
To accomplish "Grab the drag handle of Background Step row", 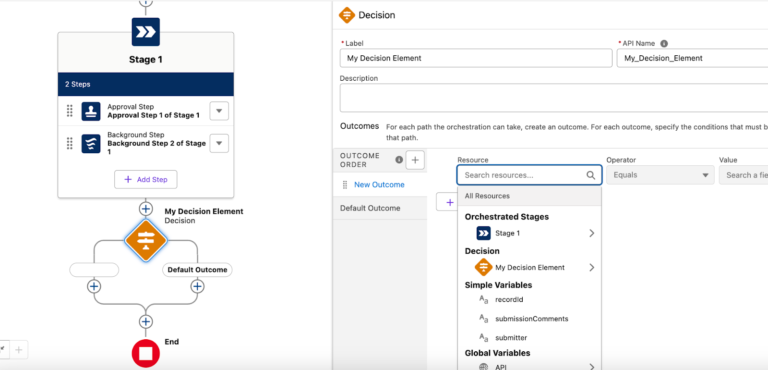I will click(70, 144).
